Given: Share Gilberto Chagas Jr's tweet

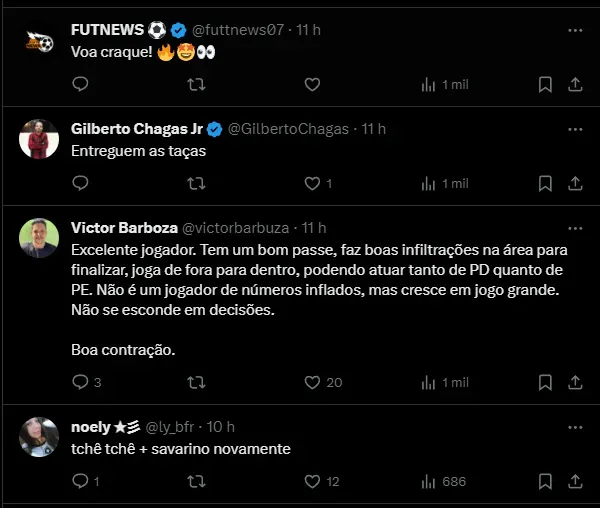Looking at the screenshot, I should (575, 183).
